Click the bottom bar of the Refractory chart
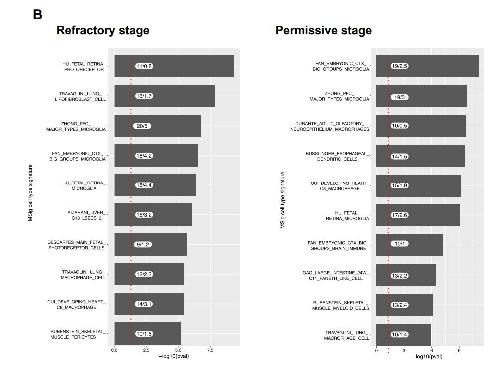 tap(148, 333)
